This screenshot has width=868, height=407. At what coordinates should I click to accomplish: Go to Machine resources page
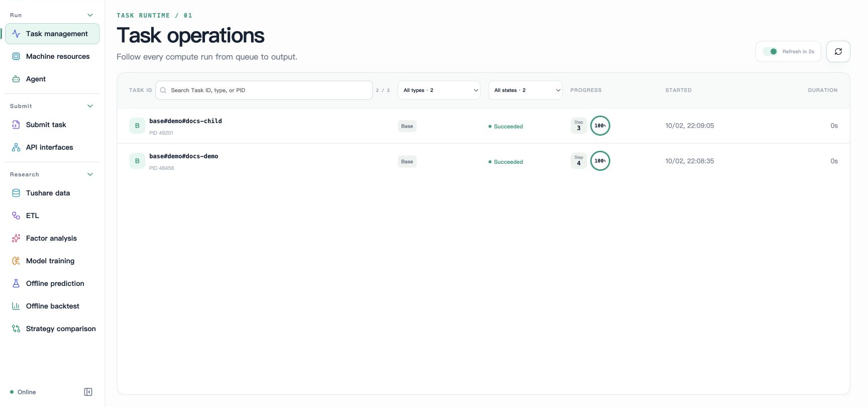(52, 56)
